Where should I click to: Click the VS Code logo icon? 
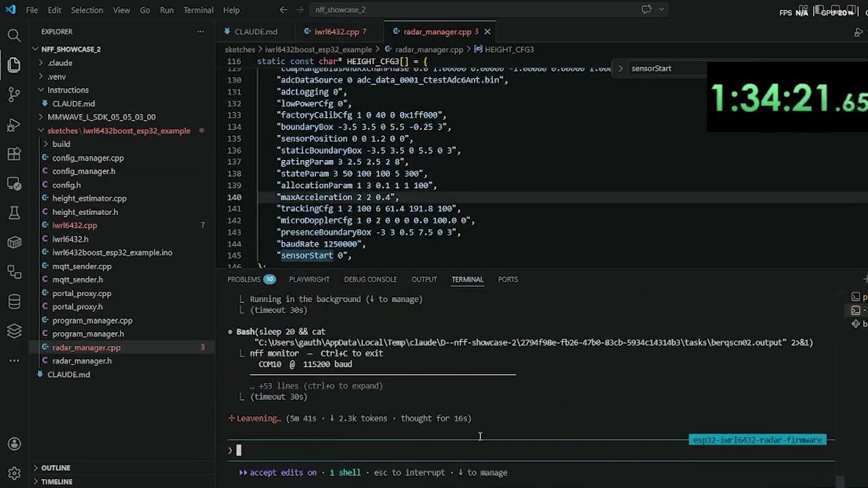pyautogui.click(x=10, y=10)
